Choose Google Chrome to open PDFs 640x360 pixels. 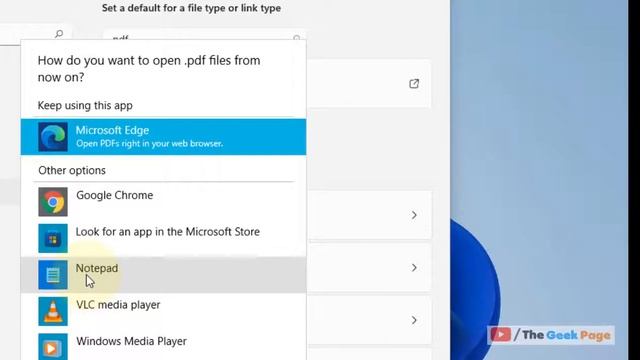(163, 202)
